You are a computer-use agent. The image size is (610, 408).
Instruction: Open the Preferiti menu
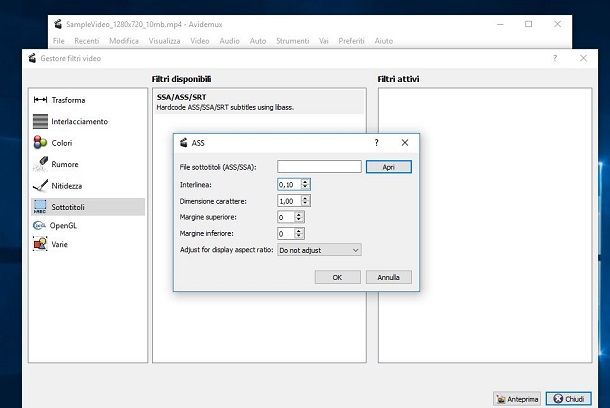coord(351,41)
